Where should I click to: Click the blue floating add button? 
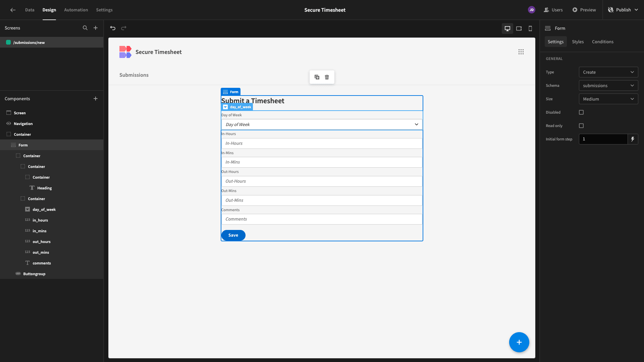point(519,342)
